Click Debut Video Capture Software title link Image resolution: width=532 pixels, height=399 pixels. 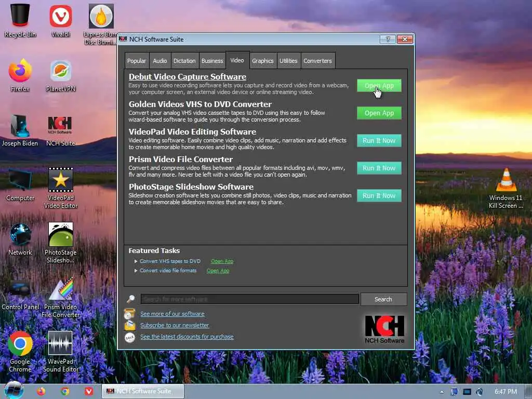[x=187, y=77]
